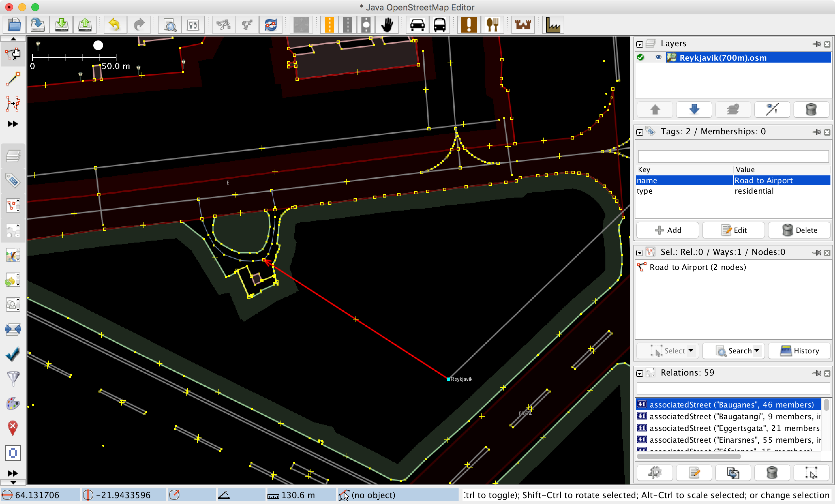Open the fork and spoon preset
This screenshot has height=504, width=835.
[x=492, y=25]
